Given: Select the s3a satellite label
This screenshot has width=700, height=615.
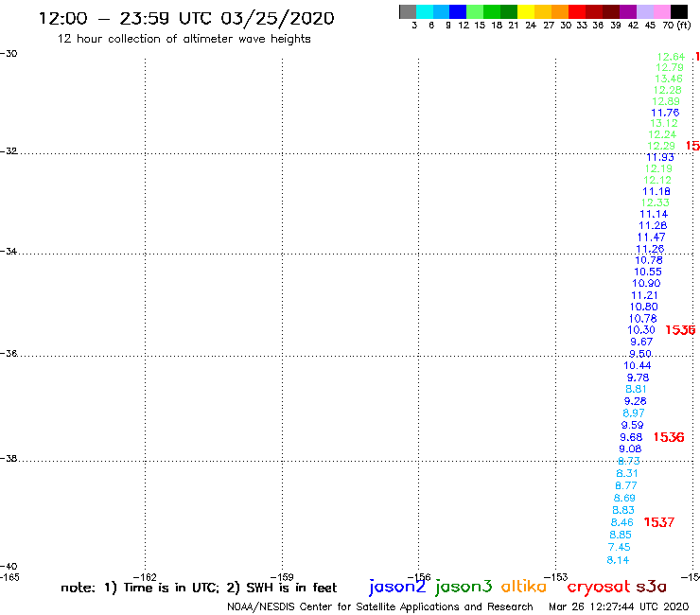Looking at the screenshot, I should tap(652, 587).
